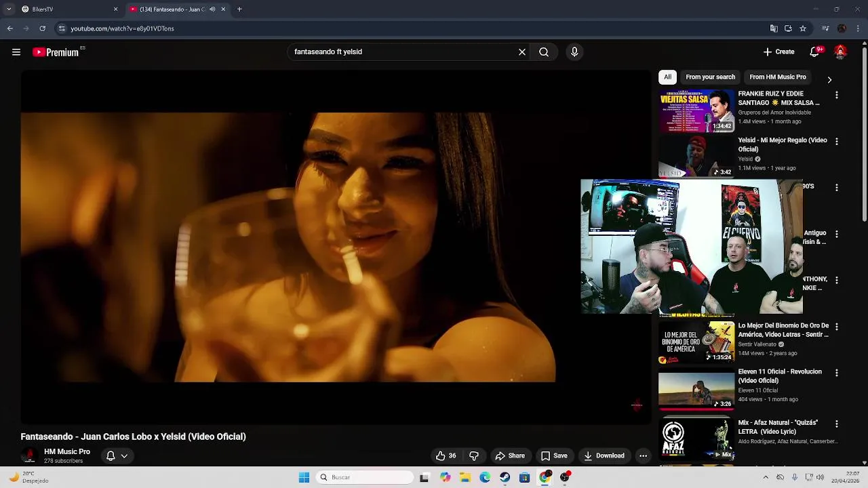Click the browser address bar URL
868x488 pixels.
pyautogui.click(x=122, y=28)
